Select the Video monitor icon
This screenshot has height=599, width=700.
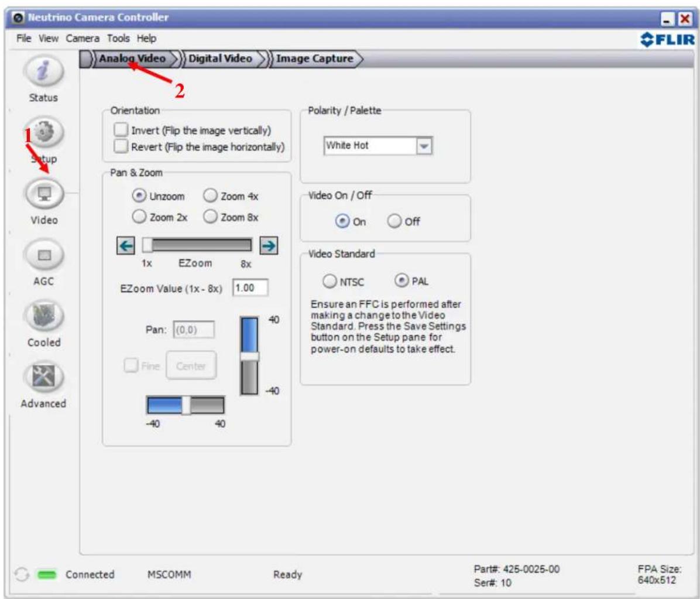tap(44, 193)
